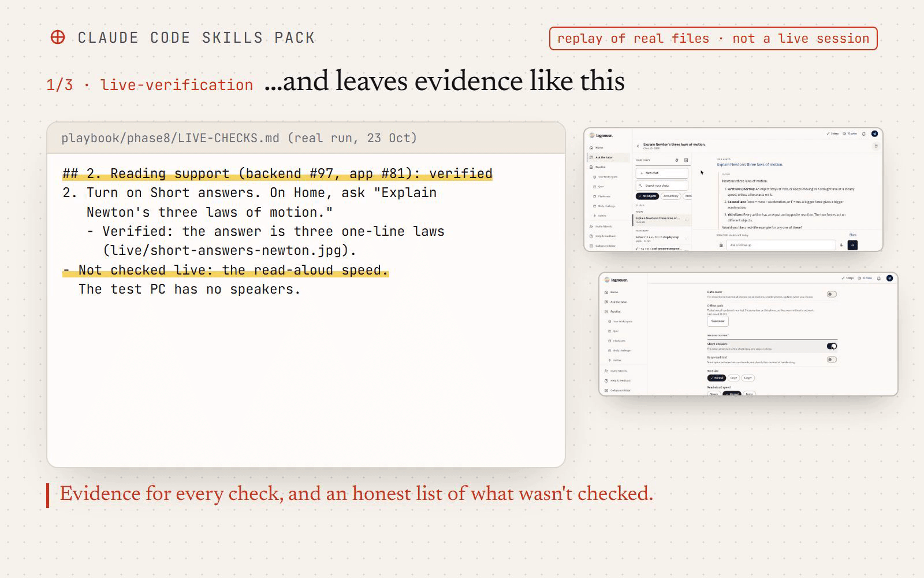Click Save now in the settings screenshot
Screen dimensions: 924x578
point(718,321)
